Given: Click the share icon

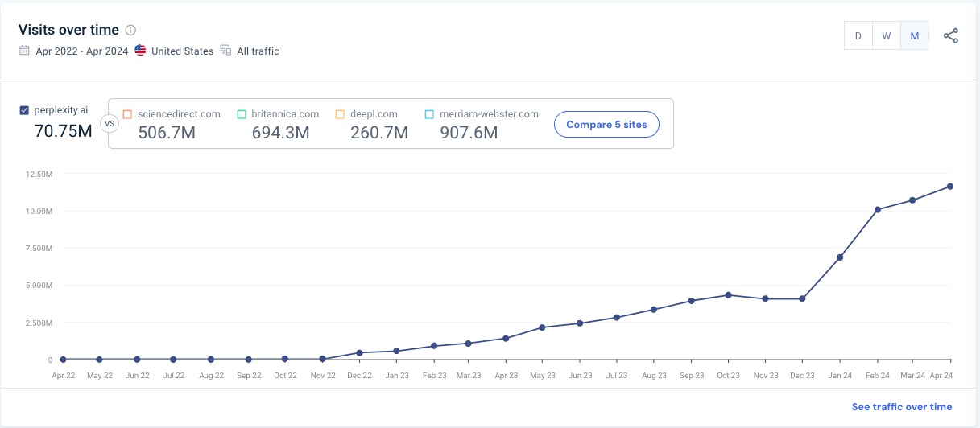Looking at the screenshot, I should click(951, 35).
